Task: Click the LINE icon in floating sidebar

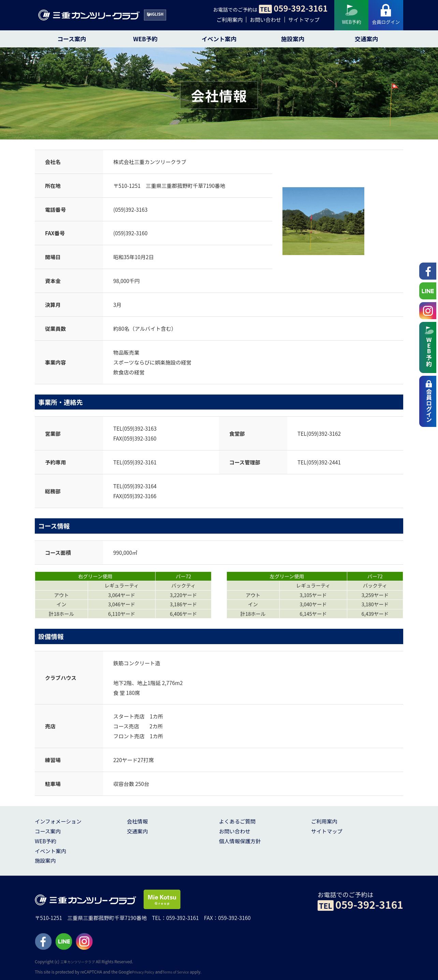Action: (x=428, y=291)
